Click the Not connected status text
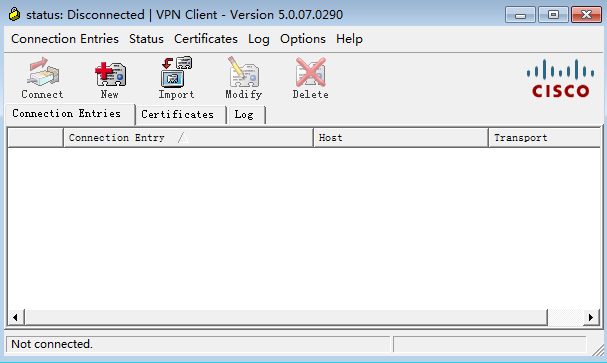This screenshot has width=607, height=363. [52, 344]
